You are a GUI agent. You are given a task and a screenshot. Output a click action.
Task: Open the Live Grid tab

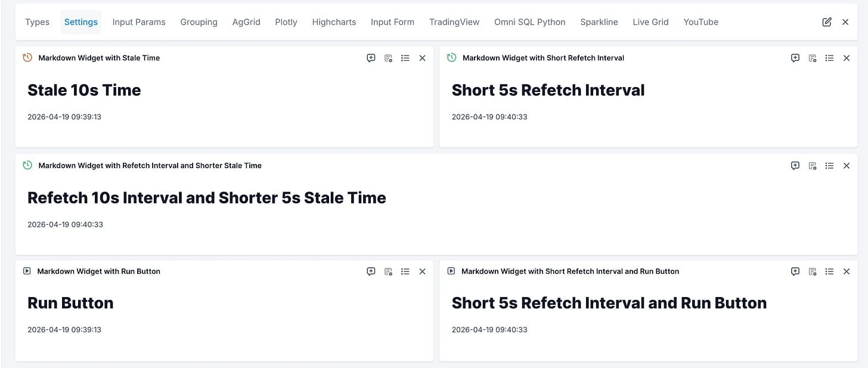pos(650,21)
